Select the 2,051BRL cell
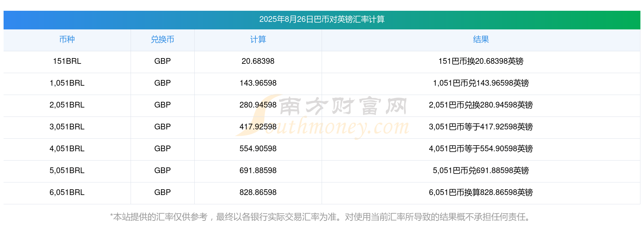This screenshot has height=233, width=644. (x=67, y=105)
